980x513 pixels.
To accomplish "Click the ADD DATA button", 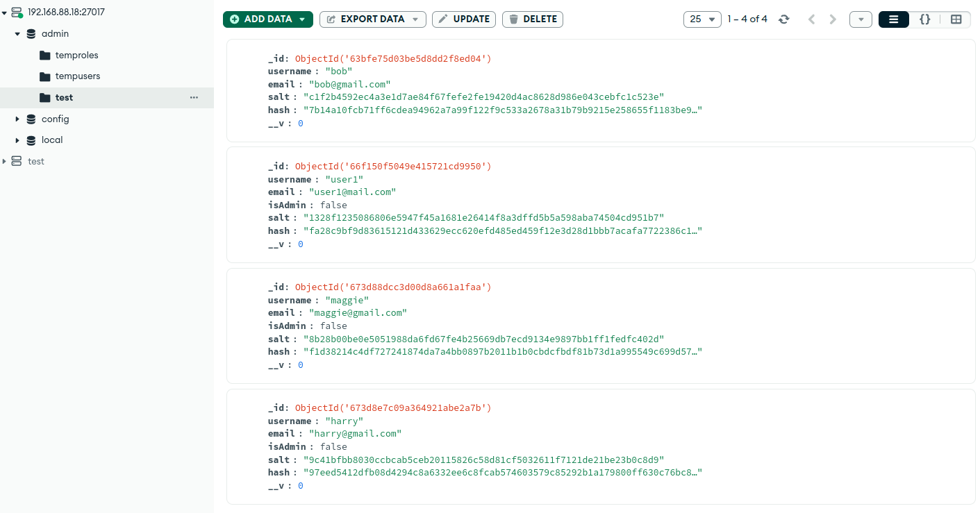I will tap(267, 19).
